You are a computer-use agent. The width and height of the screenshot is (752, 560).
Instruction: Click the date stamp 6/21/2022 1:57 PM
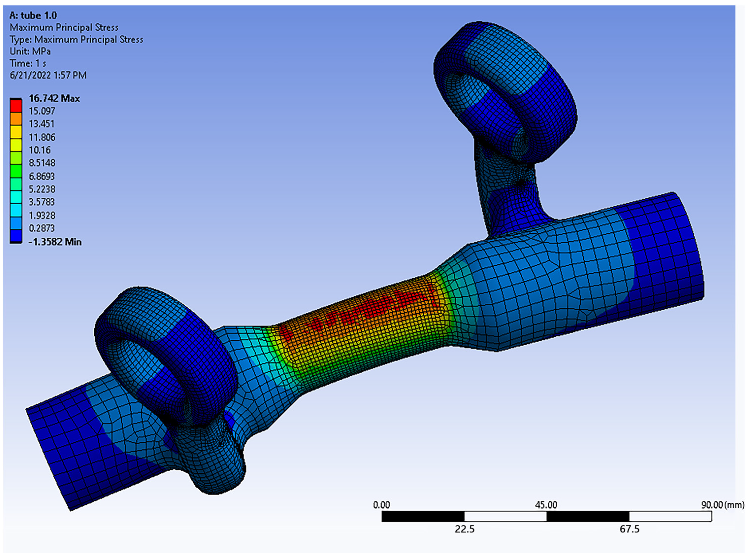pos(48,75)
